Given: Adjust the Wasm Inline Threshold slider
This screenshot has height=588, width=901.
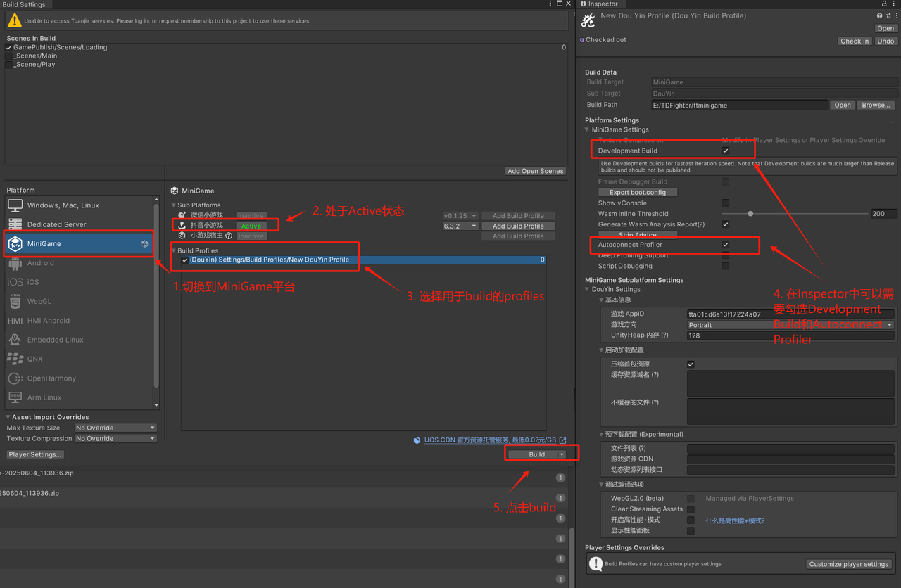Looking at the screenshot, I should coord(750,214).
